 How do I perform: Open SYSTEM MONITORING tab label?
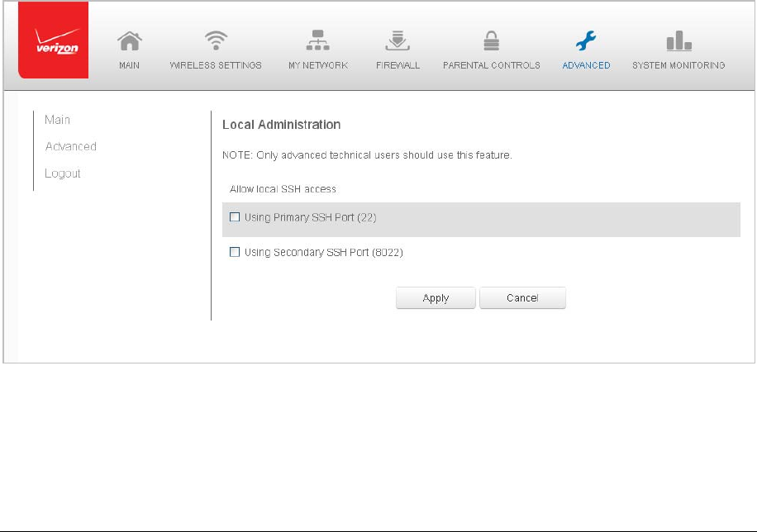678,65
